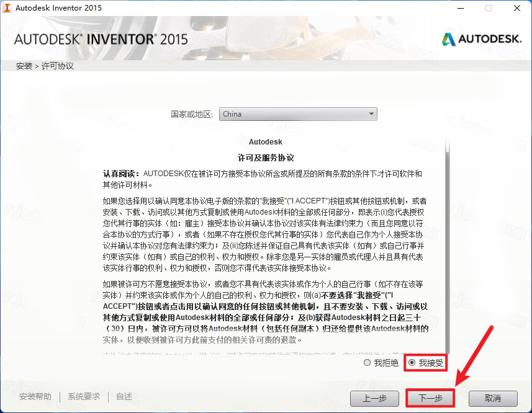Open the 系统要求 system requirements link
The width and height of the screenshot is (532, 413).
pos(84,396)
